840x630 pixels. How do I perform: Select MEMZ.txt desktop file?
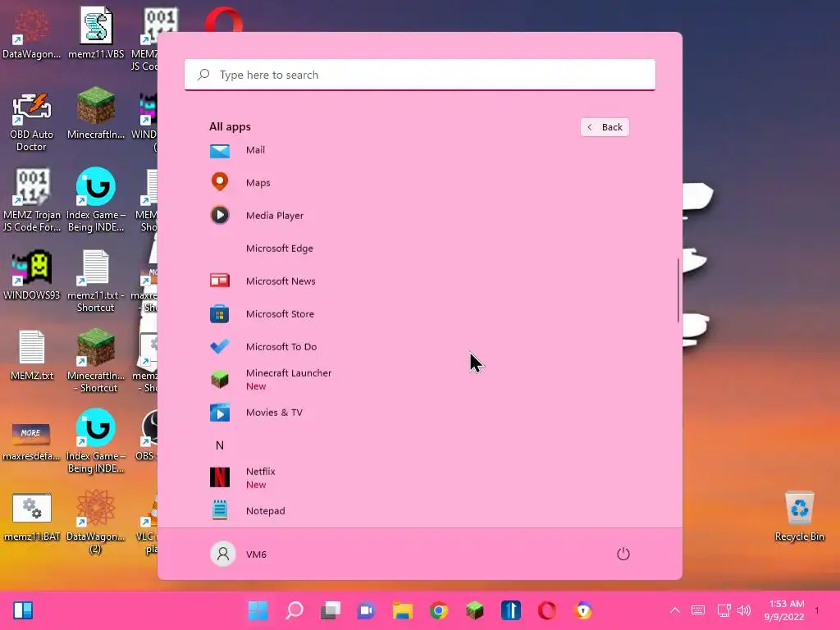pyautogui.click(x=32, y=354)
